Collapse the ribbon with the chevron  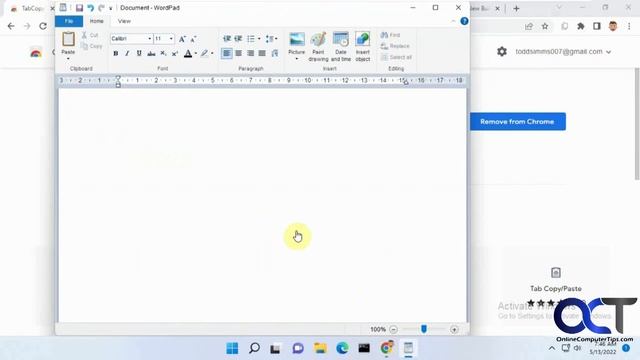[453, 21]
